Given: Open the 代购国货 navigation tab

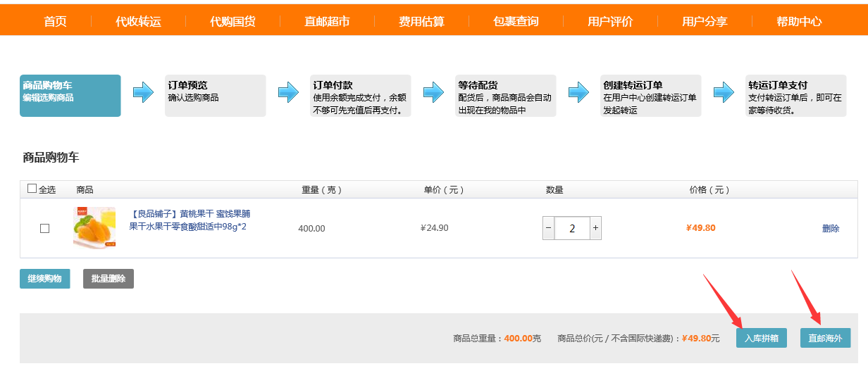Looking at the screenshot, I should click(232, 21).
